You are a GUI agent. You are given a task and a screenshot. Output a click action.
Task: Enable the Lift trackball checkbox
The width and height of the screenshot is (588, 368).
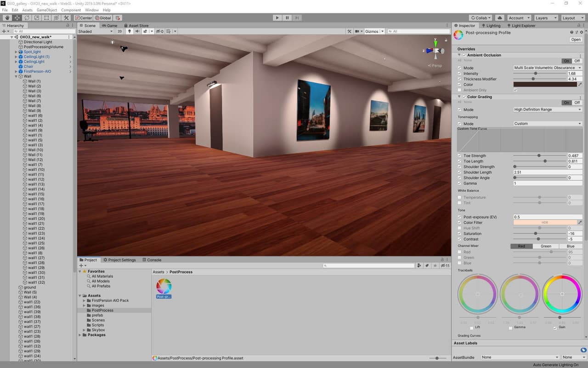472,328
